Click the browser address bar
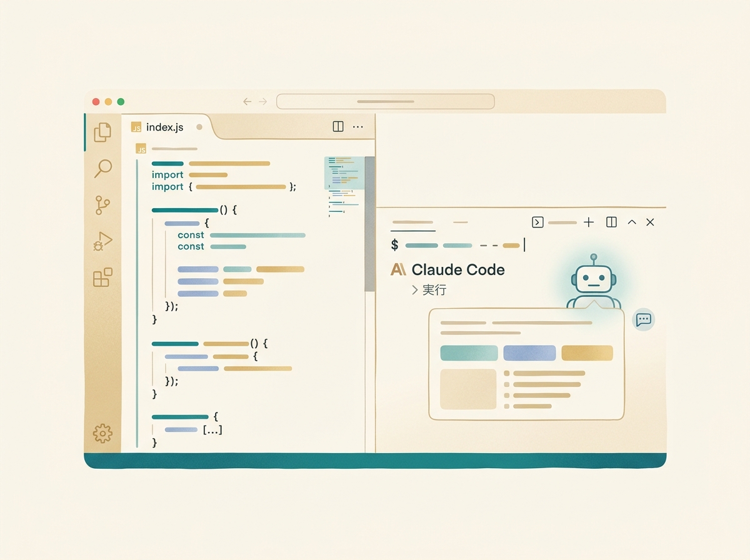Viewport: 750px width, 560px height. pos(385,101)
